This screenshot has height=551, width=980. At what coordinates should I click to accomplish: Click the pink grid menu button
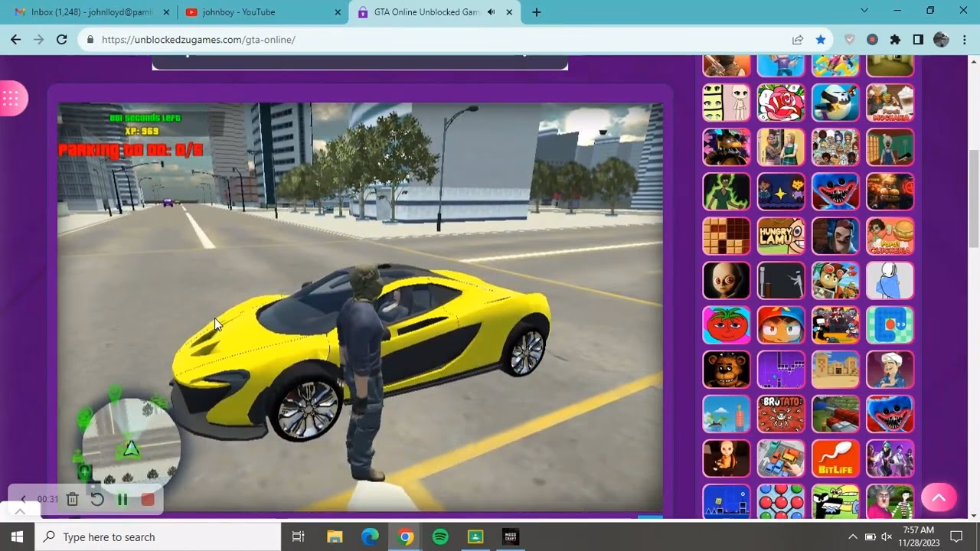[11, 98]
